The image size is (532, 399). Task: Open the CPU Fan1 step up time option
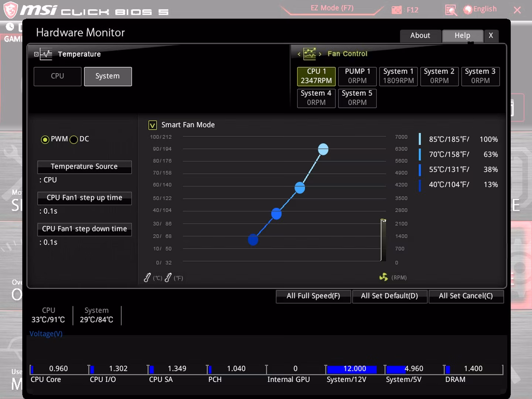[84, 198]
